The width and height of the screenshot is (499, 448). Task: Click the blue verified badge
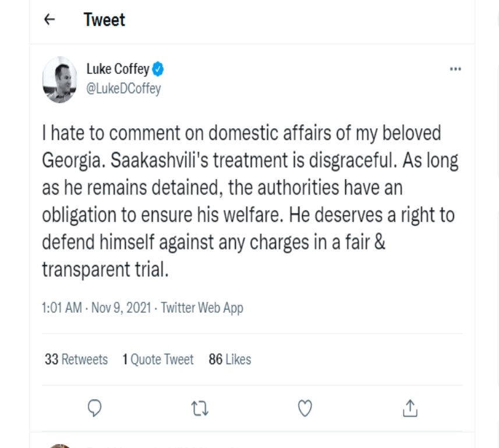click(x=158, y=69)
